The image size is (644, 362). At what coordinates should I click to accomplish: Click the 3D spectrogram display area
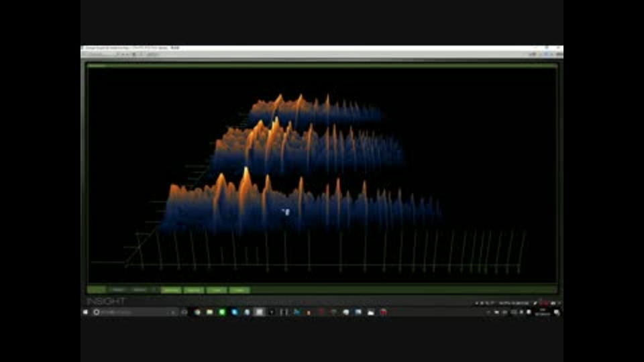point(322,176)
